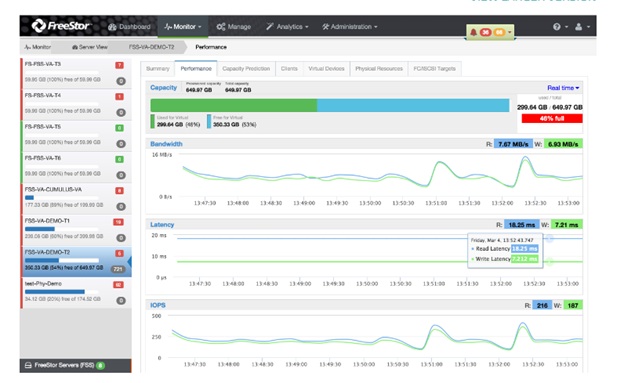The height and width of the screenshot is (383, 624).
Task: Click the Monitor breadcrumb
Action: (37, 47)
